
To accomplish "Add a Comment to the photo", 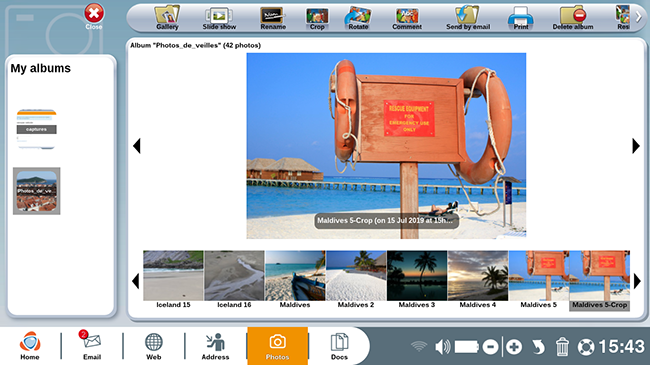I will pyautogui.click(x=407, y=18).
